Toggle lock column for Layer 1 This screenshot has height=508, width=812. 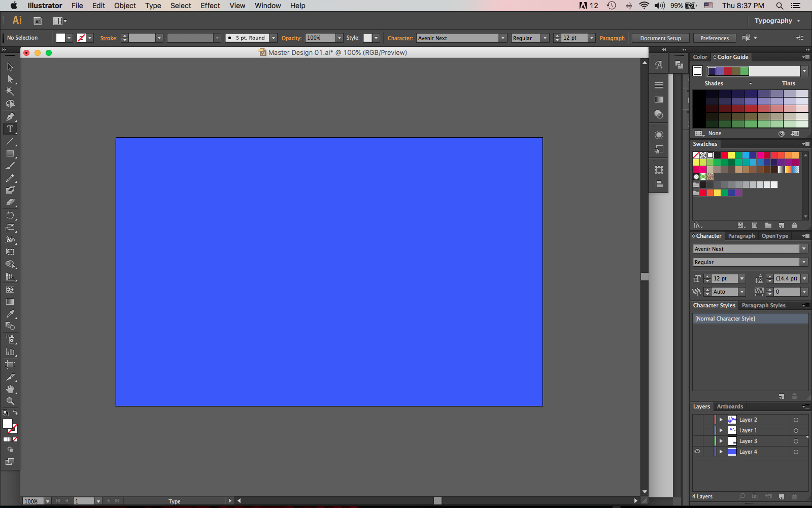(707, 430)
